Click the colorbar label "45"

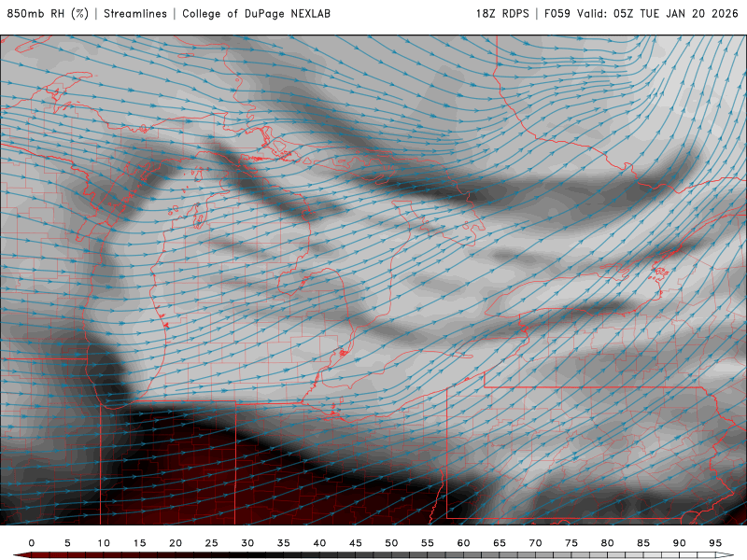pos(356,543)
